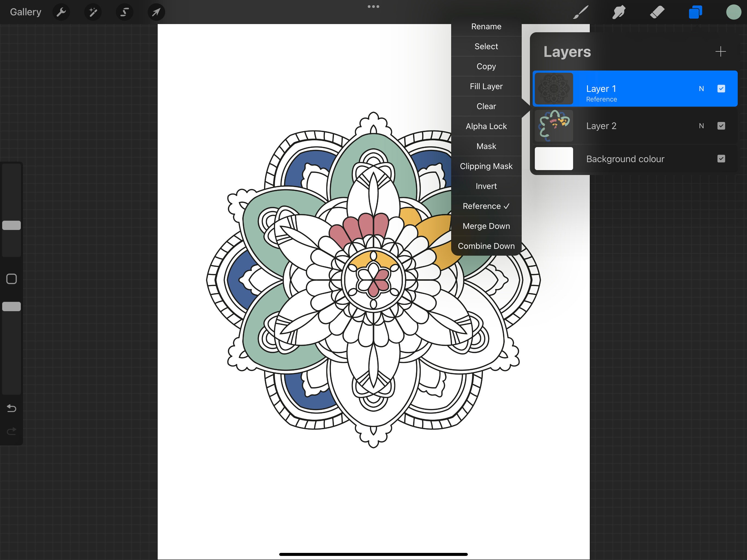The image size is (747, 560).
Task: Select the Eraser tool
Action: coord(657,12)
